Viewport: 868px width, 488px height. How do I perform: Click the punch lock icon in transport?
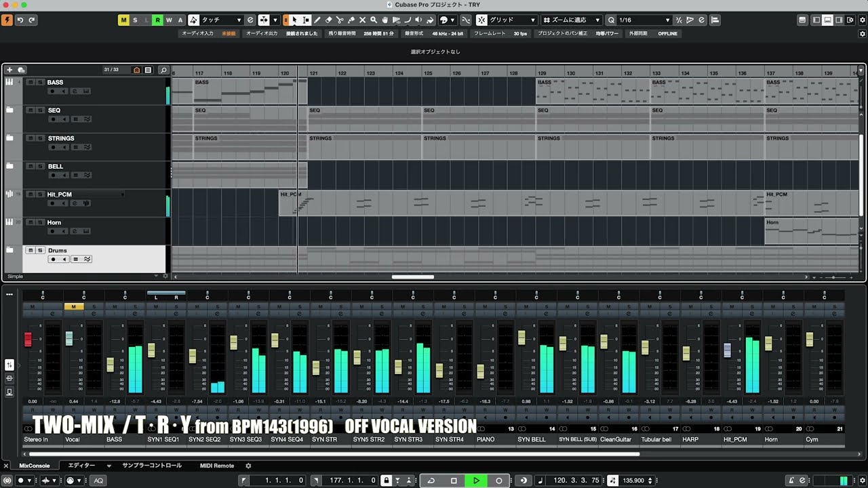pos(386,481)
